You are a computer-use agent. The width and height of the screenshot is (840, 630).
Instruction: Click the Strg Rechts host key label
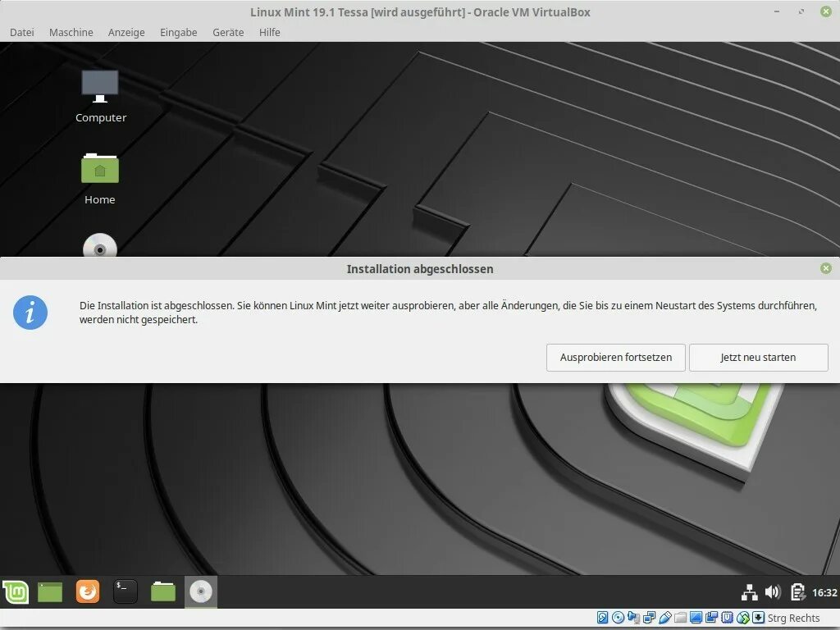[793, 619]
